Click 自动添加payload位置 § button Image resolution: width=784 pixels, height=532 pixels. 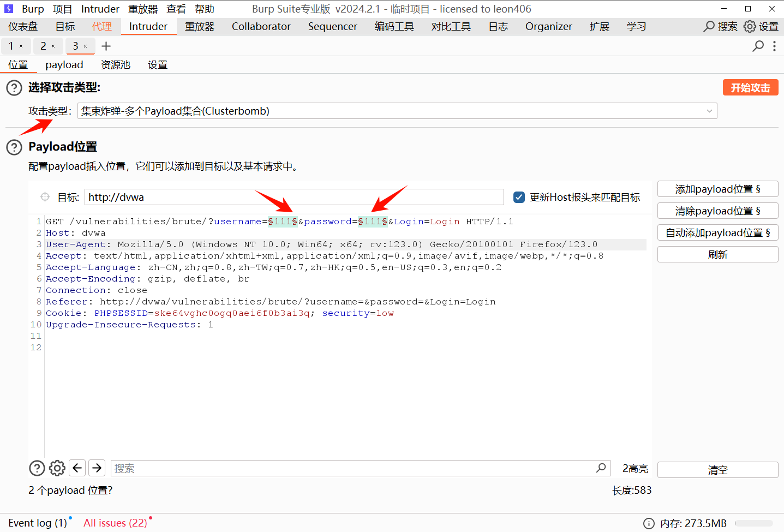tap(717, 232)
